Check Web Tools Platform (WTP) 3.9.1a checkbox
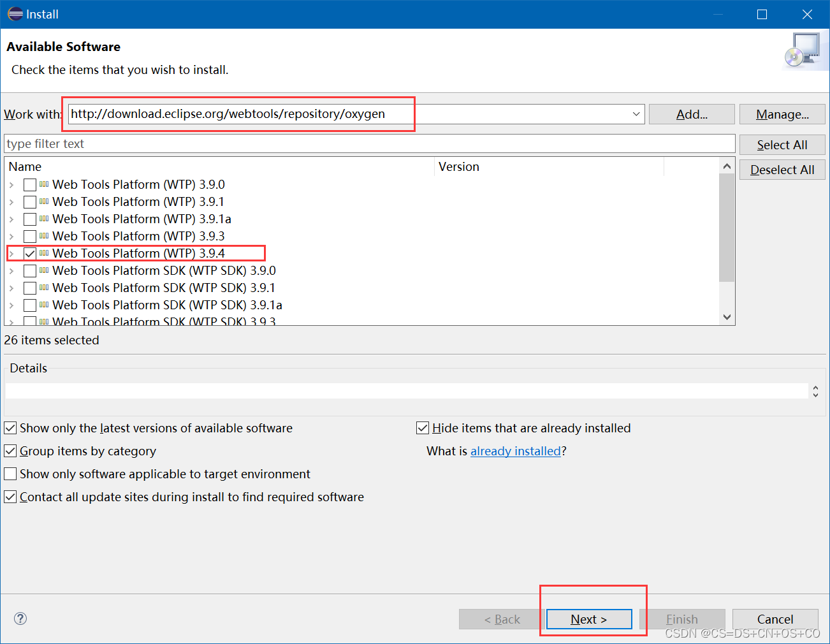The height and width of the screenshot is (644, 830). [x=30, y=219]
